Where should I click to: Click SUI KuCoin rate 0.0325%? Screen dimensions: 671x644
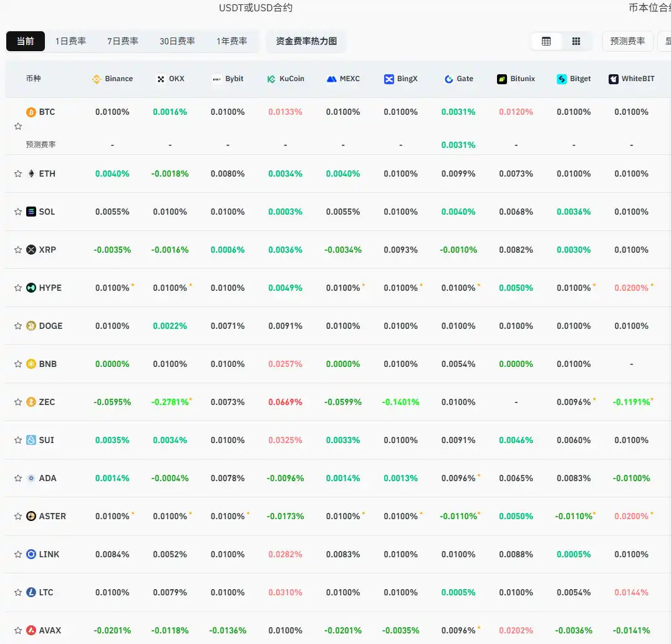pyautogui.click(x=286, y=441)
